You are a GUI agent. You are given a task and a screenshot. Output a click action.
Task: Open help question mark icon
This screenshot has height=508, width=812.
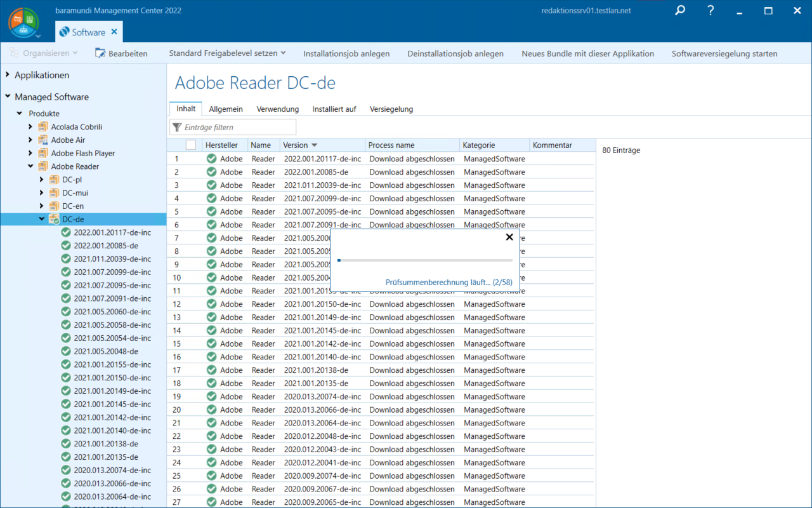coord(710,11)
